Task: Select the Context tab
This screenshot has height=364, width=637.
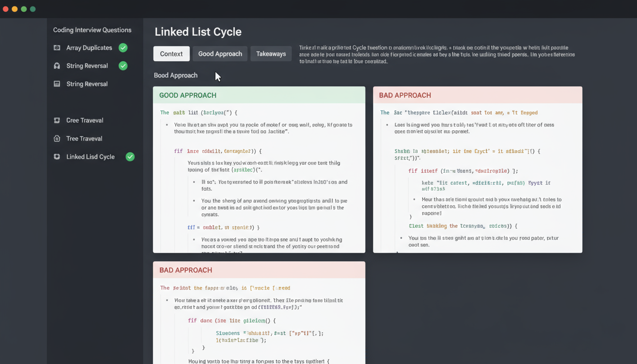Action: click(171, 54)
